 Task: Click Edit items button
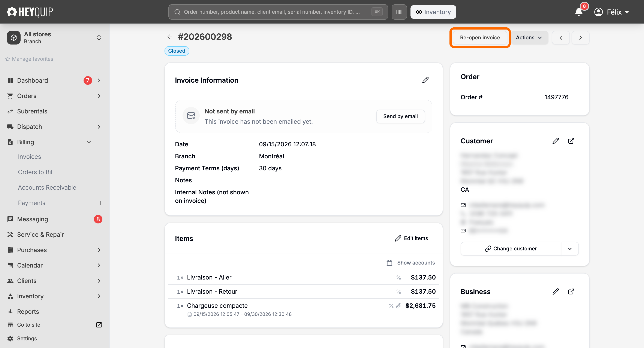pyautogui.click(x=411, y=238)
